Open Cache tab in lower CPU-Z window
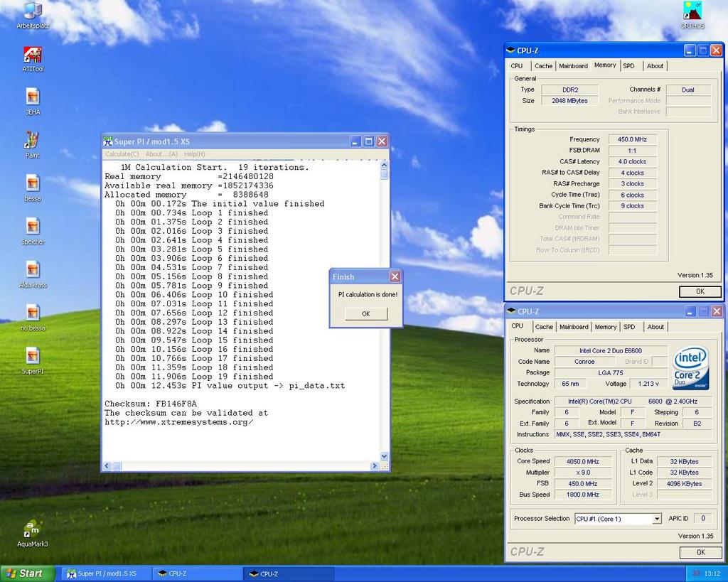The height and width of the screenshot is (582, 728). tap(544, 327)
